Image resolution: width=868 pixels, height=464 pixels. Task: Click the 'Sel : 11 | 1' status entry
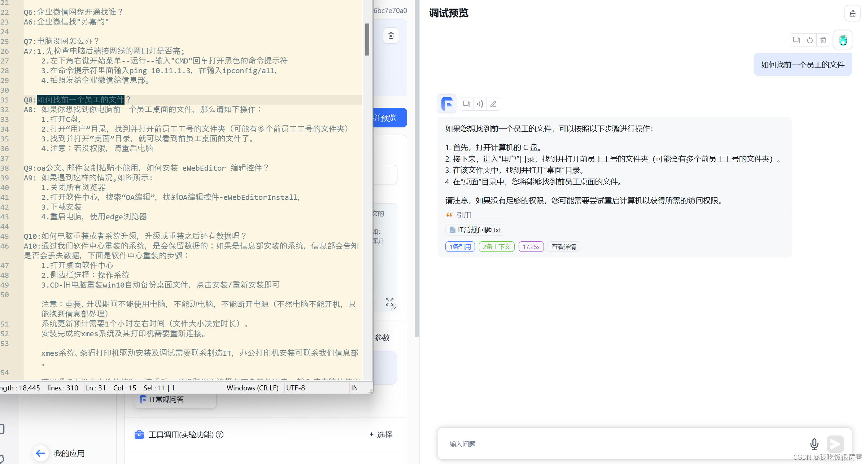(159, 388)
